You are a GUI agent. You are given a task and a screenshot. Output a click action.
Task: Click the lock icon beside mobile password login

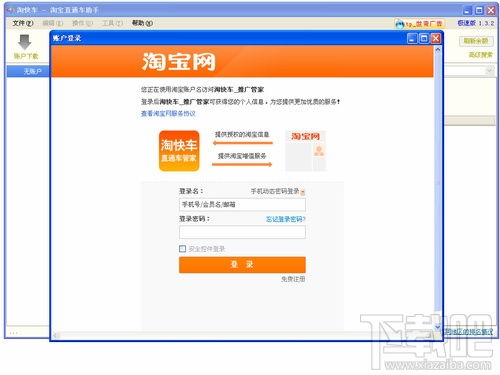[303, 192]
